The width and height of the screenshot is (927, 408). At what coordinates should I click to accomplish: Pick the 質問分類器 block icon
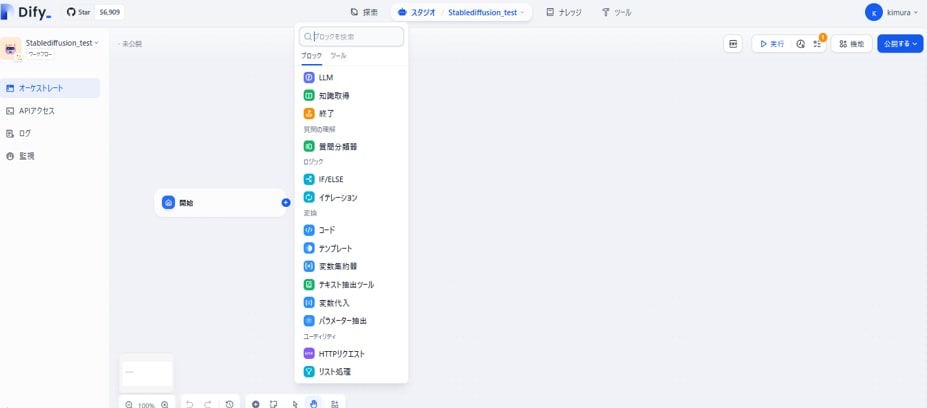309,146
